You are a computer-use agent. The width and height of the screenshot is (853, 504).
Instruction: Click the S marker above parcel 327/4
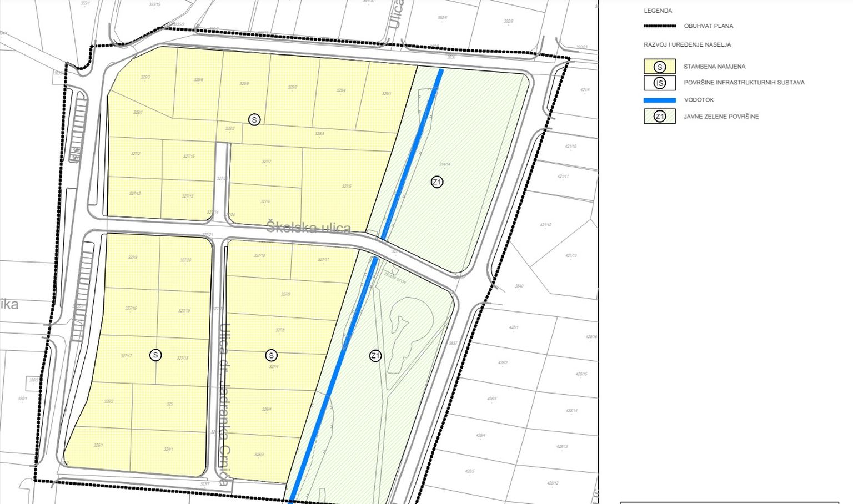click(271, 355)
